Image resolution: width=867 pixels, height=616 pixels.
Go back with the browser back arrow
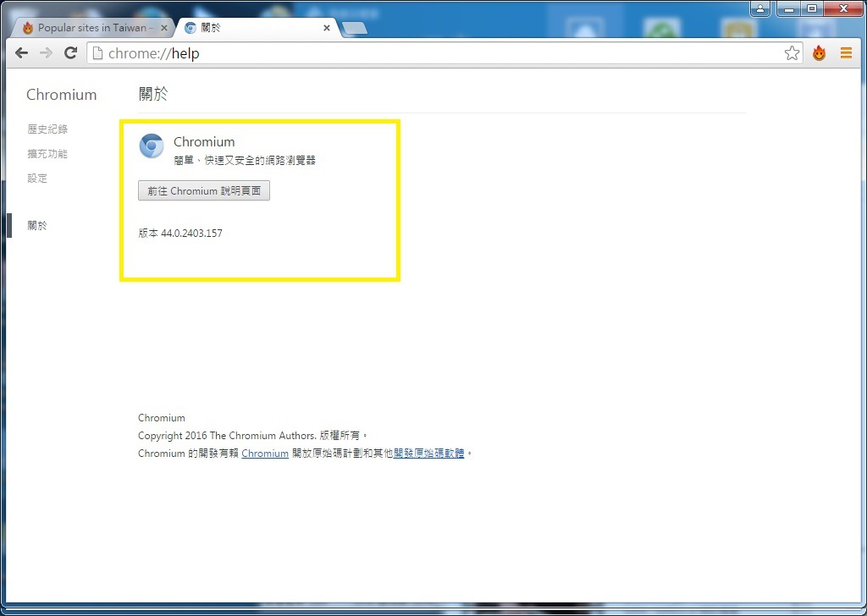(x=21, y=53)
